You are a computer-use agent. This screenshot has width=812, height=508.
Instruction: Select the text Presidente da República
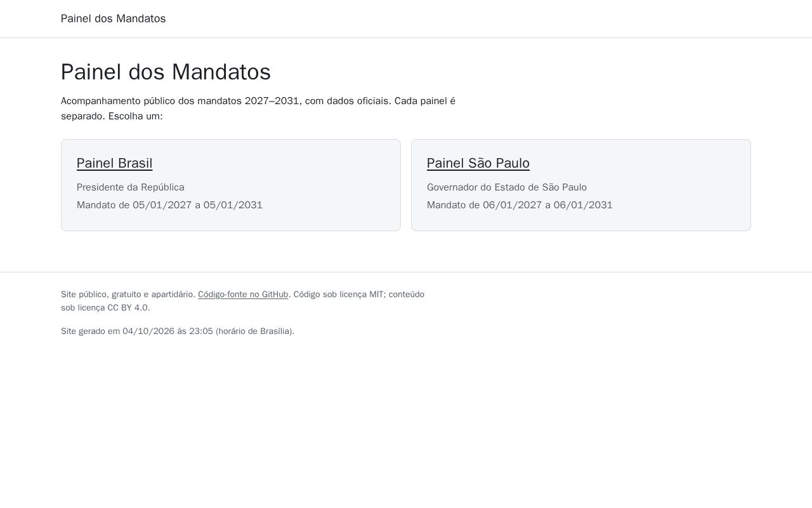coord(131,187)
